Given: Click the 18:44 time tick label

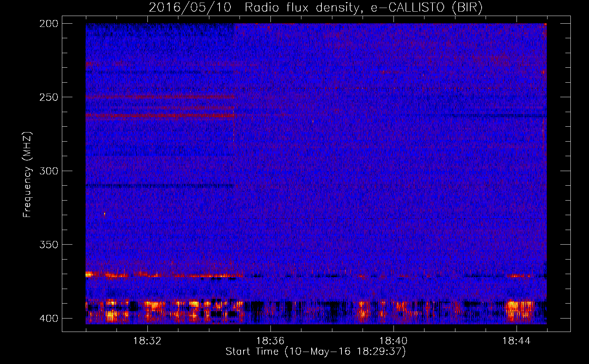Looking at the screenshot, I should click(517, 341).
